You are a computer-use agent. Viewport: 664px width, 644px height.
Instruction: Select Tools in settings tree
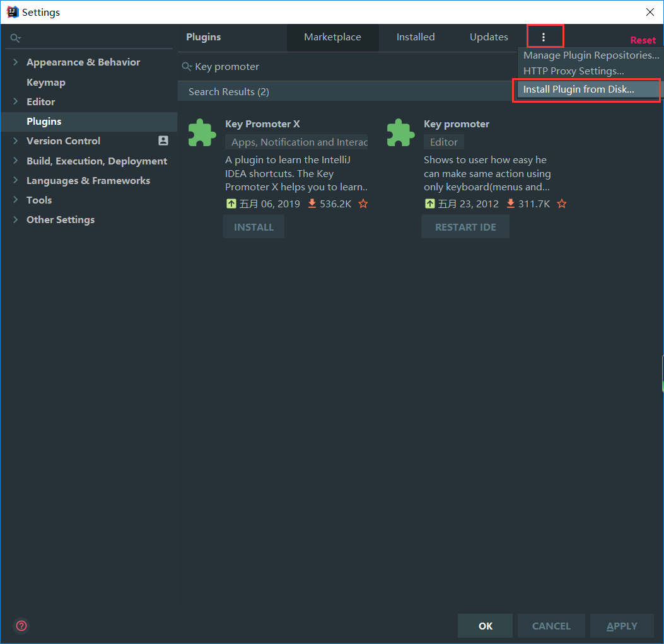click(x=39, y=200)
